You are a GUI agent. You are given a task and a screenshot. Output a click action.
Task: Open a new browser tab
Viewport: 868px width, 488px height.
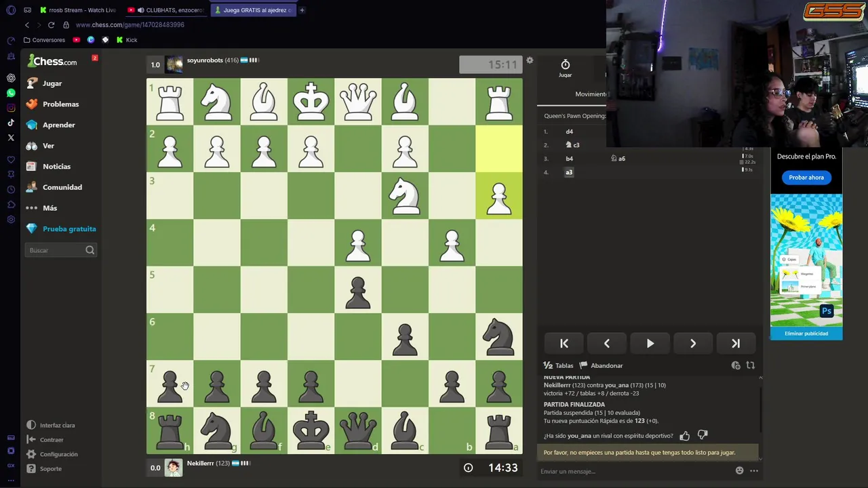302,10
